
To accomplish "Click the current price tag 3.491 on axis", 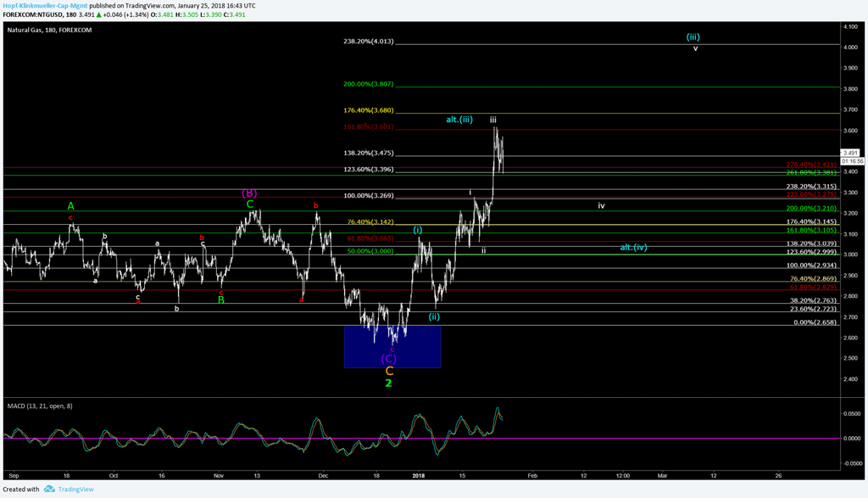I will click(x=849, y=153).
